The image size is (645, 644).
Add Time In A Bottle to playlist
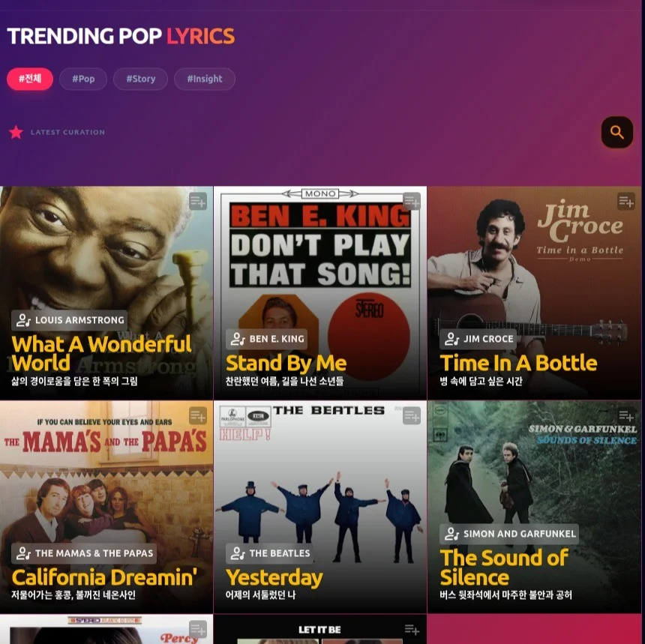pos(626,202)
